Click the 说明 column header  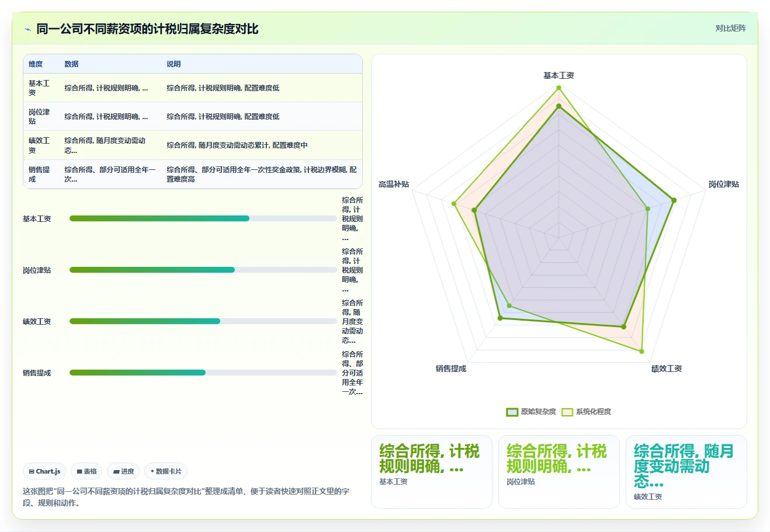point(174,64)
